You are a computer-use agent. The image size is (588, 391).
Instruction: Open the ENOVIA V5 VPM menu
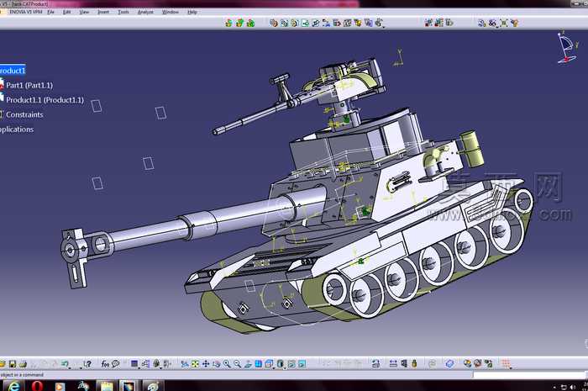pyautogui.click(x=25, y=12)
